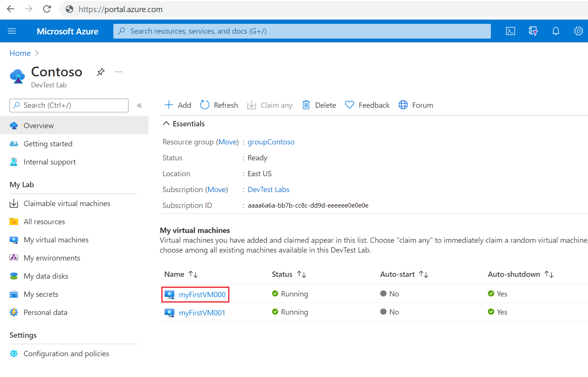Open the Cloud Shell icon
588x377 pixels.
(510, 31)
